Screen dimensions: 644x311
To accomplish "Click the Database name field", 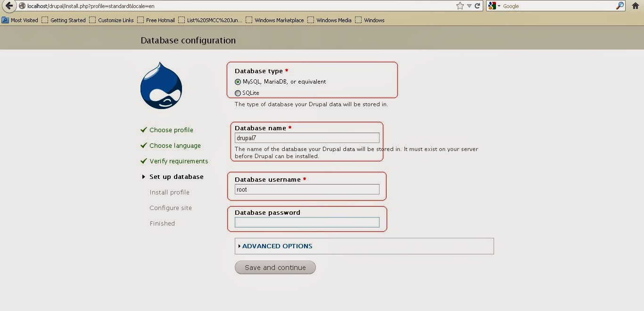I will pyautogui.click(x=307, y=138).
